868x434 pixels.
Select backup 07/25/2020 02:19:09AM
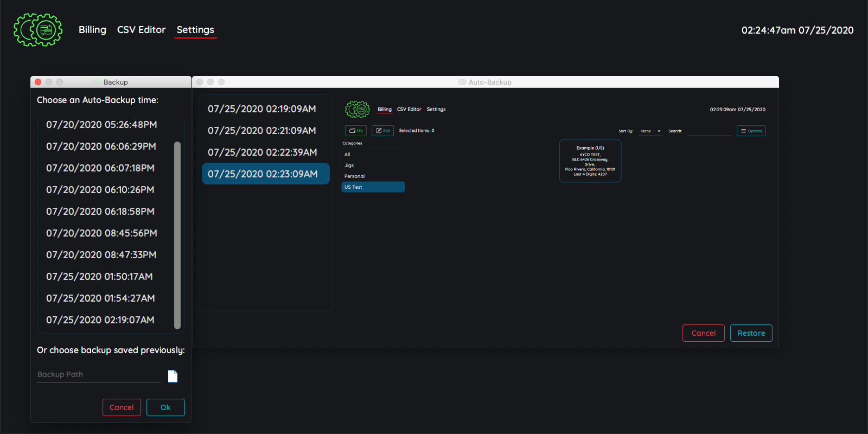coord(262,109)
